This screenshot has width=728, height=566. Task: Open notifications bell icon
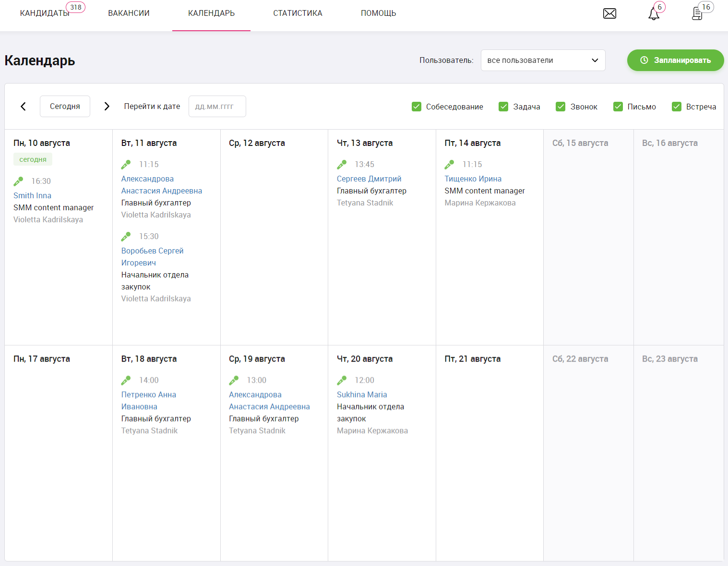coord(654,13)
